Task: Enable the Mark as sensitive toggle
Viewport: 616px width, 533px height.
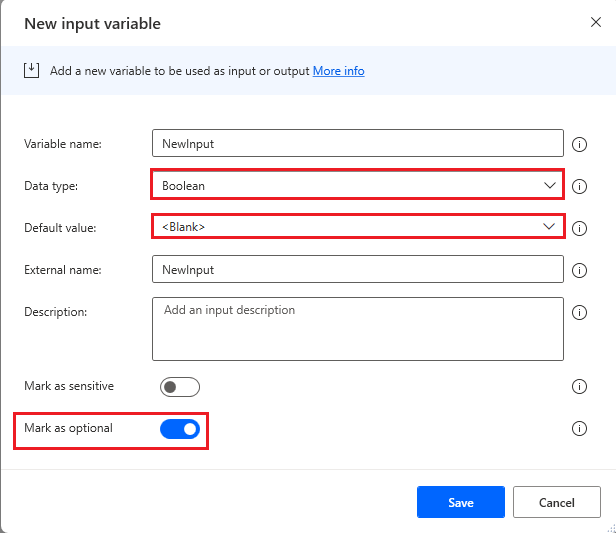Action: tap(180, 387)
